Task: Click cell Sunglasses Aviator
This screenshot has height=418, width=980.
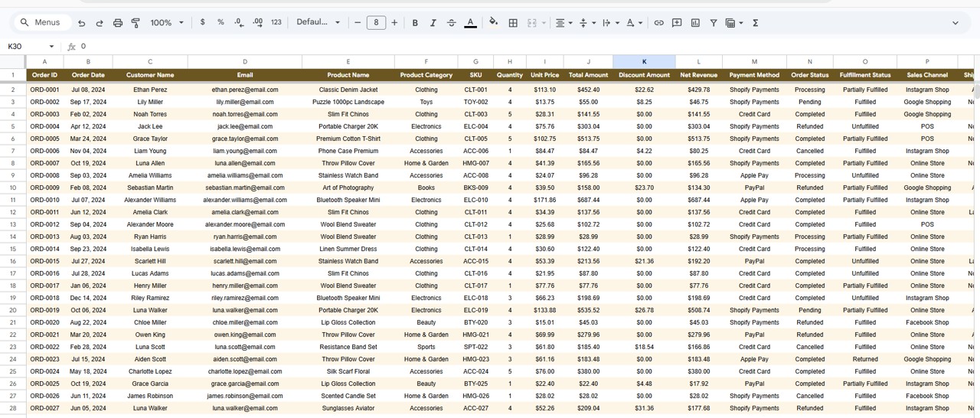Action: [x=348, y=408]
